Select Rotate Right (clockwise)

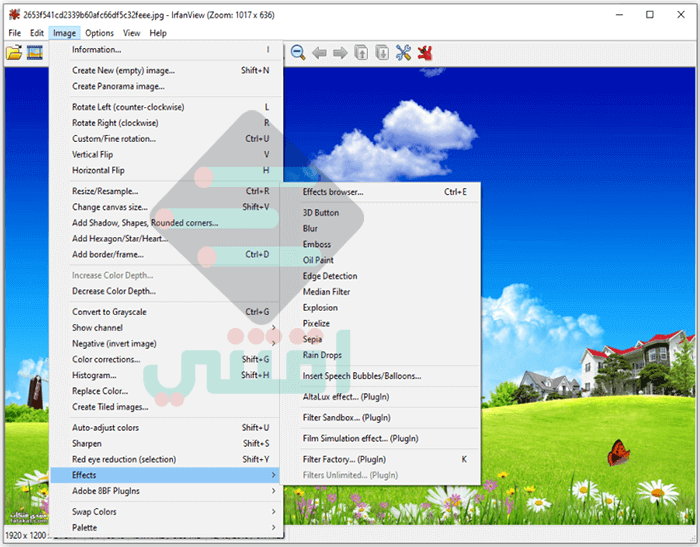coord(166,123)
